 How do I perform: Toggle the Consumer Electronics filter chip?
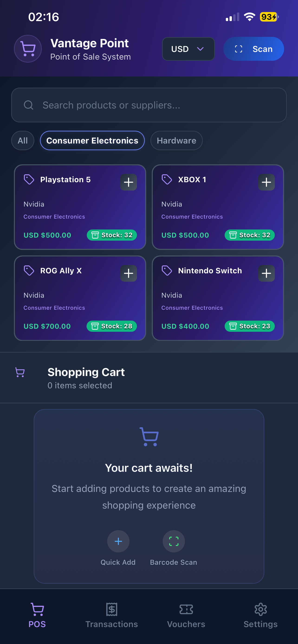coord(92,140)
